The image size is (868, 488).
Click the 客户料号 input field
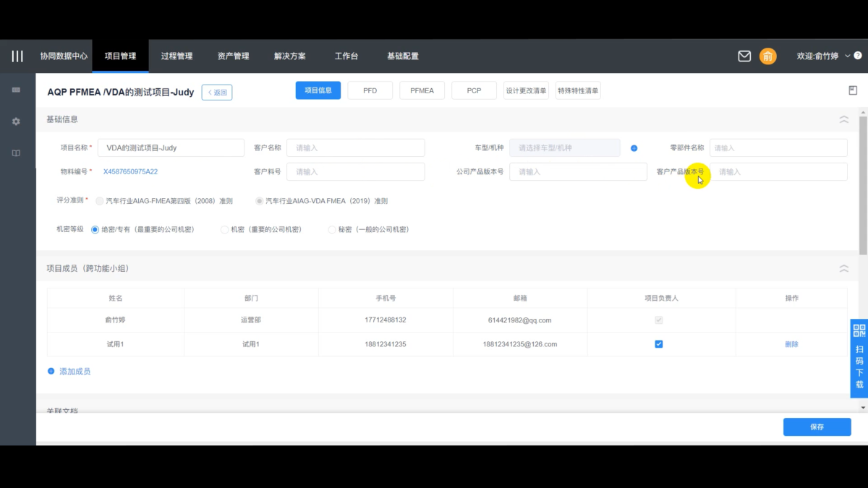point(356,172)
